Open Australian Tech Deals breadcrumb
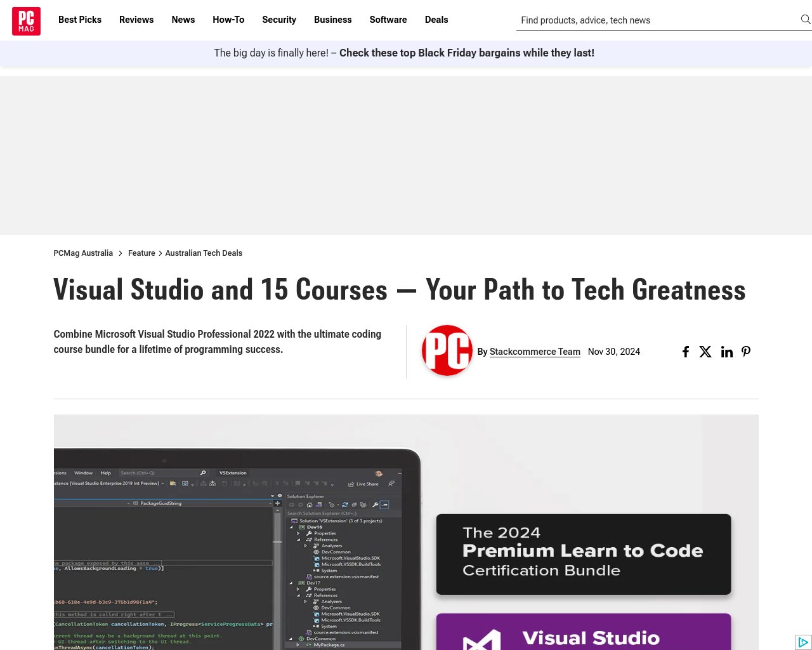This screenshot has width=812, height=650. click(x=204, y=253)
